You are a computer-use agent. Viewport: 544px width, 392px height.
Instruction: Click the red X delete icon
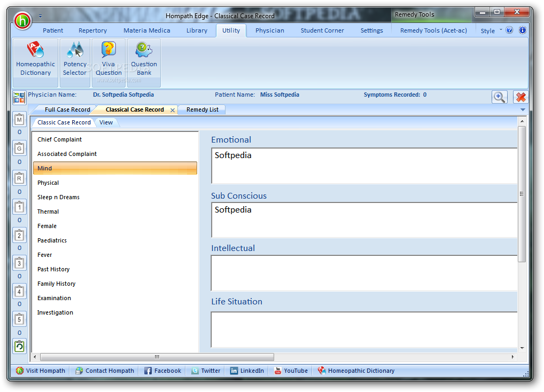(x=520, y=97)
